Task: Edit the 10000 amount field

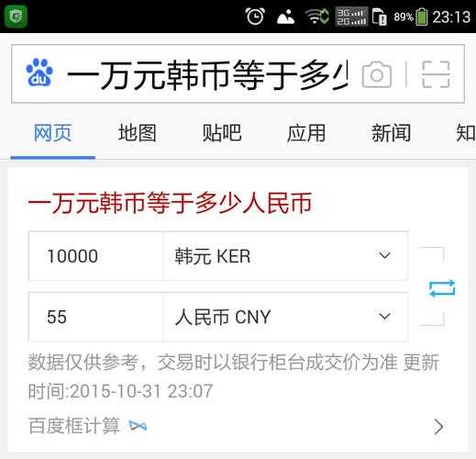Action: 95,256
